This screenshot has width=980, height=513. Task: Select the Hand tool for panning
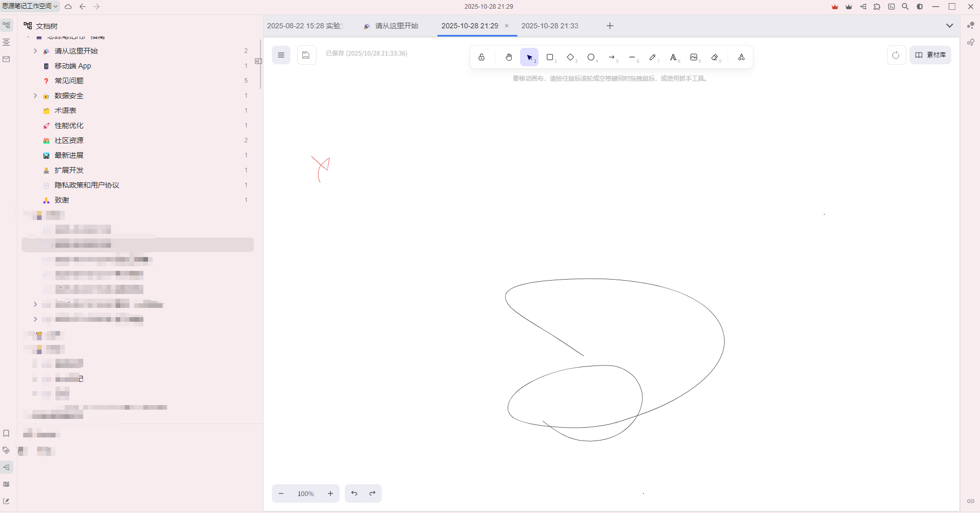click(x=508, y=57)
